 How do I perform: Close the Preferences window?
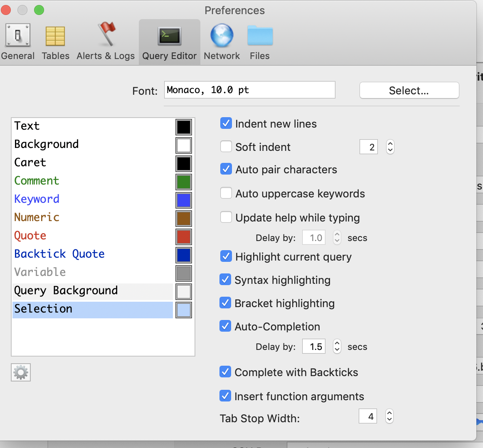[x=6, y=10]
